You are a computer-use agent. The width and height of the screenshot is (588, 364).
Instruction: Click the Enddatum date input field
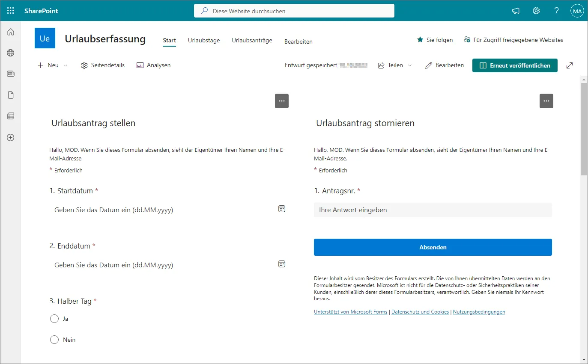tap(168, 265)
